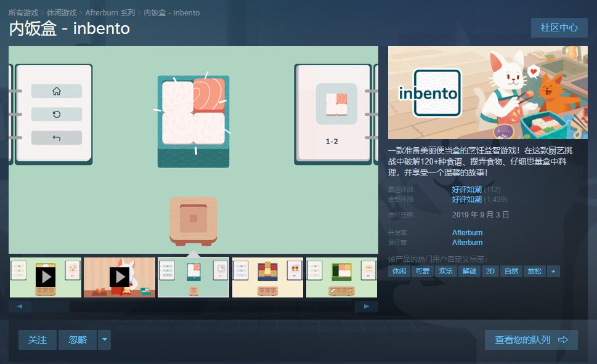Image resolution: width=597 pixels, height=364 pixels.
Task: Click the plus icon to add tags
Action: tap(553, 271)
